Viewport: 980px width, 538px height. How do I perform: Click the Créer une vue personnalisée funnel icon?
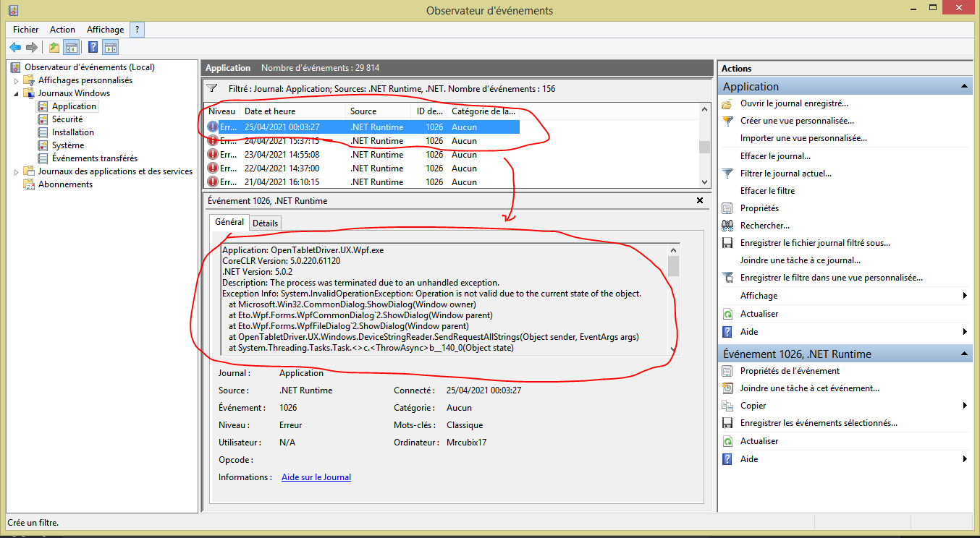(x=727, y=121)
